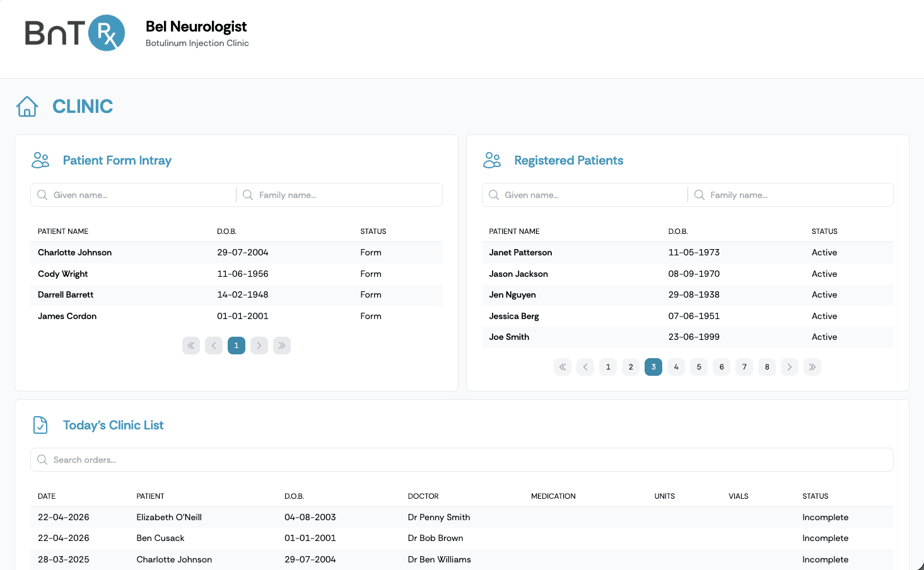The height and width of the screenshot is (570, 924).
Task: Focus Registered Patients Family name field
Action: [x=791, y=195]
